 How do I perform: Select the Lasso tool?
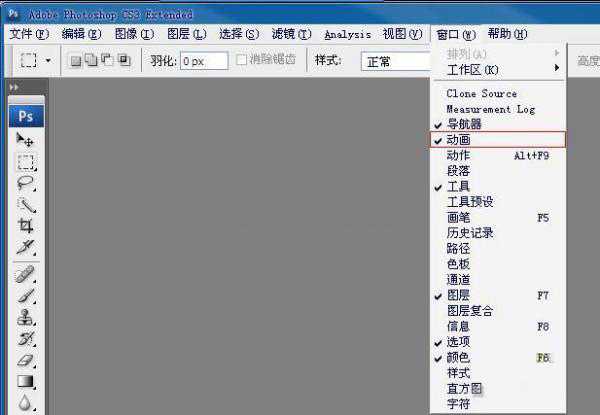pyautogui.click(x=26, y=184)
